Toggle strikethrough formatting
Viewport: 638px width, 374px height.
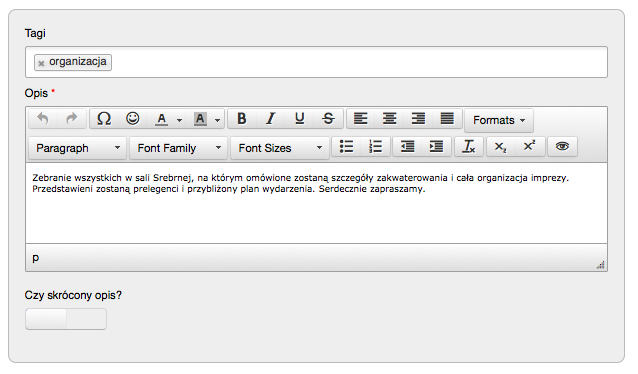tap(328, 119)
